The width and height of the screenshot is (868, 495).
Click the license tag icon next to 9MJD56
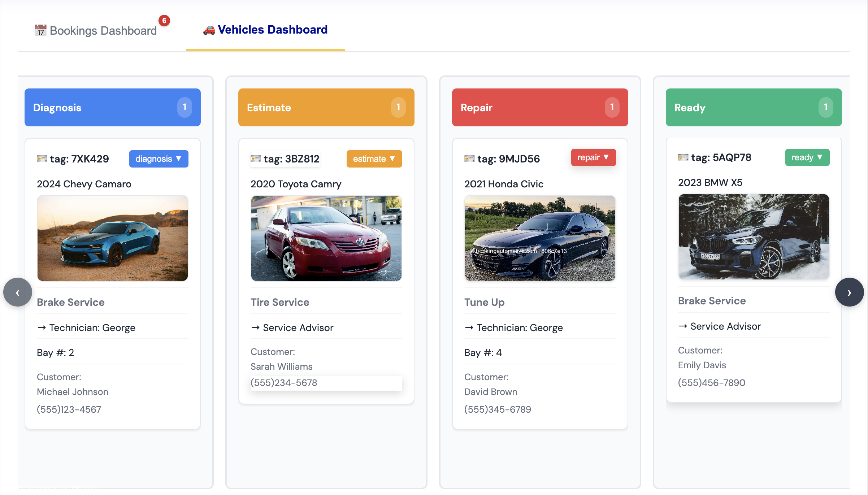pos(469,159)
